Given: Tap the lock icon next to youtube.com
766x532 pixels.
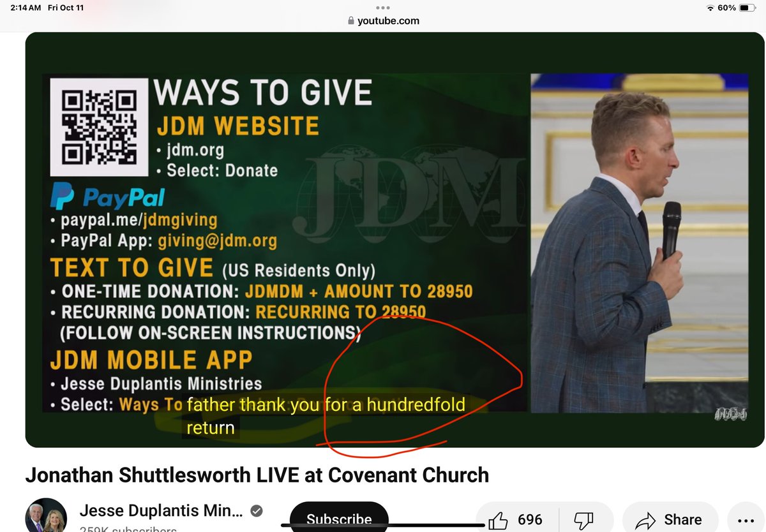Looking at the screenshot, I should click(x=350, y=20).
